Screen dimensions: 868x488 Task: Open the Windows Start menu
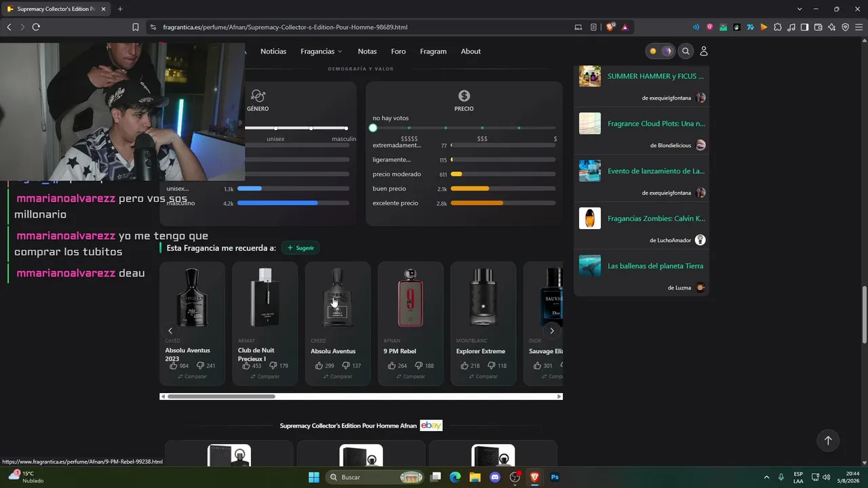314,477
